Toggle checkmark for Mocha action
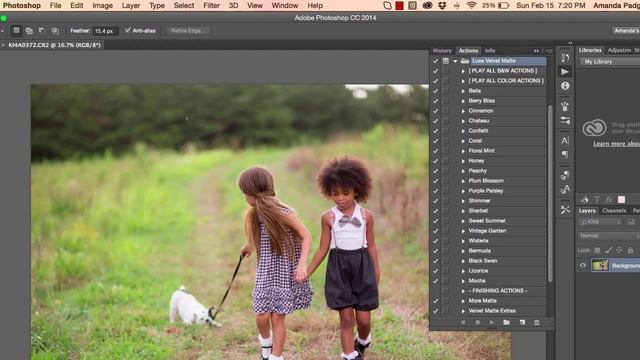 (x=436, y=281)
